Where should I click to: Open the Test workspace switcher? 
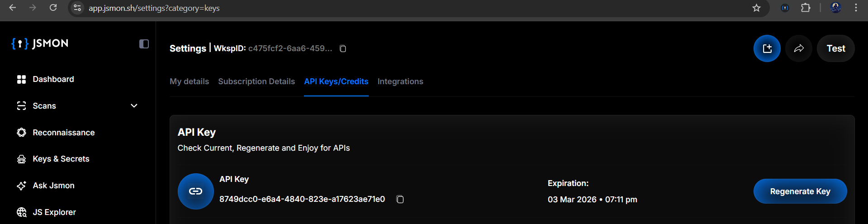(835, 48)
